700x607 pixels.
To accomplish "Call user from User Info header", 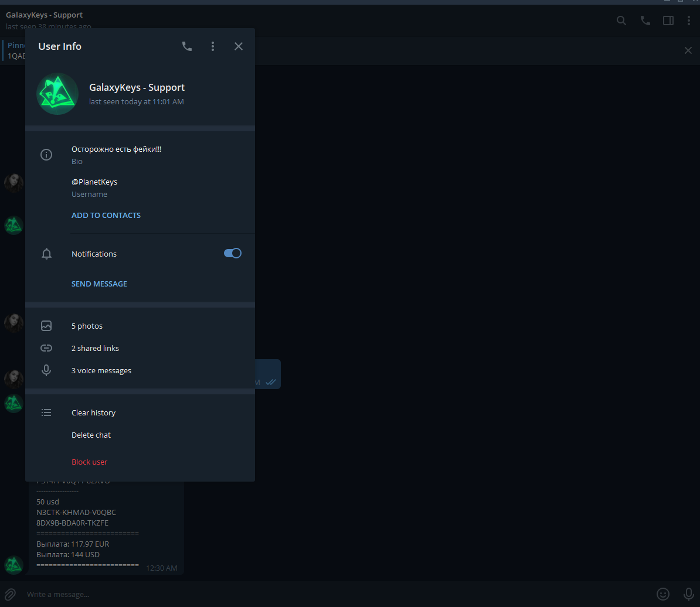I will click(186, 46).
